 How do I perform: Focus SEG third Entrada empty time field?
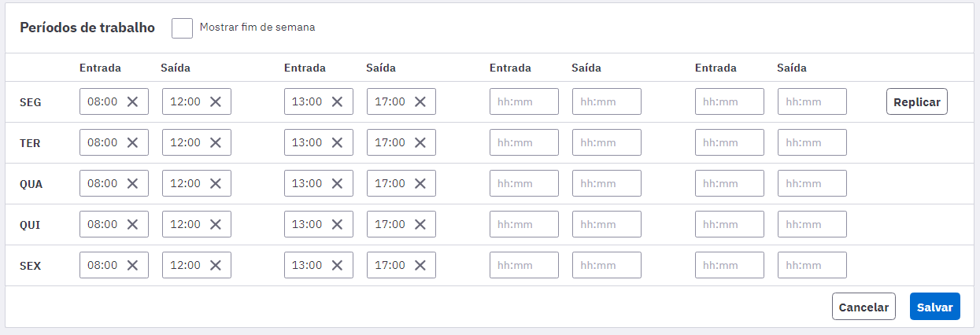coord(524,101)
